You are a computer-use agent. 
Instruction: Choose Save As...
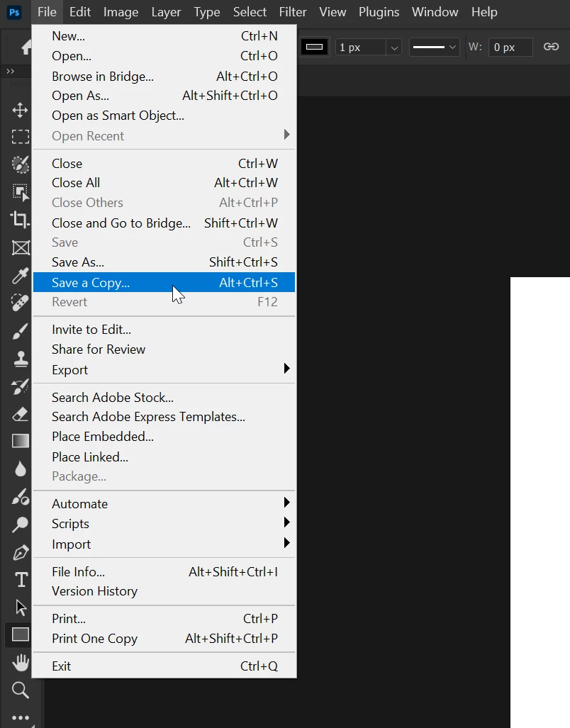click(x=164, y=262)
